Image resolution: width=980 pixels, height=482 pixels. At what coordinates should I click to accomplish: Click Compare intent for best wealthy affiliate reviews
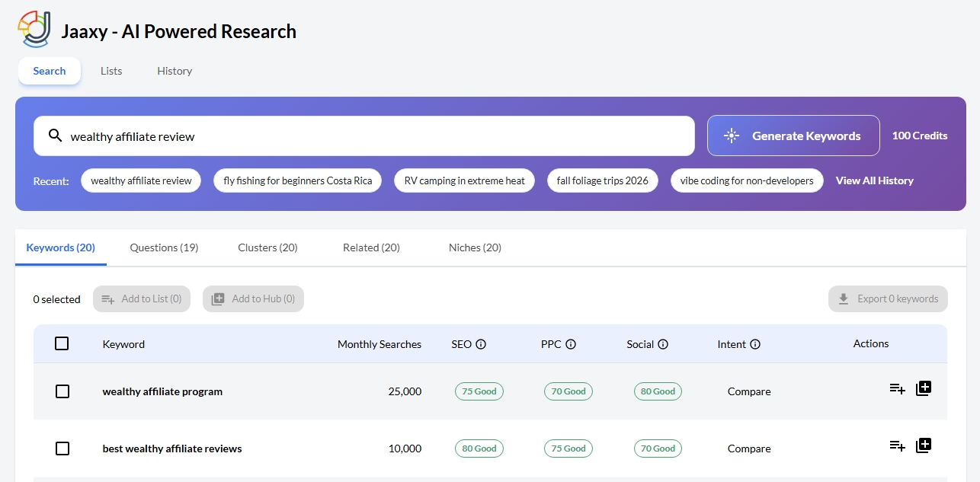(749, 448)
